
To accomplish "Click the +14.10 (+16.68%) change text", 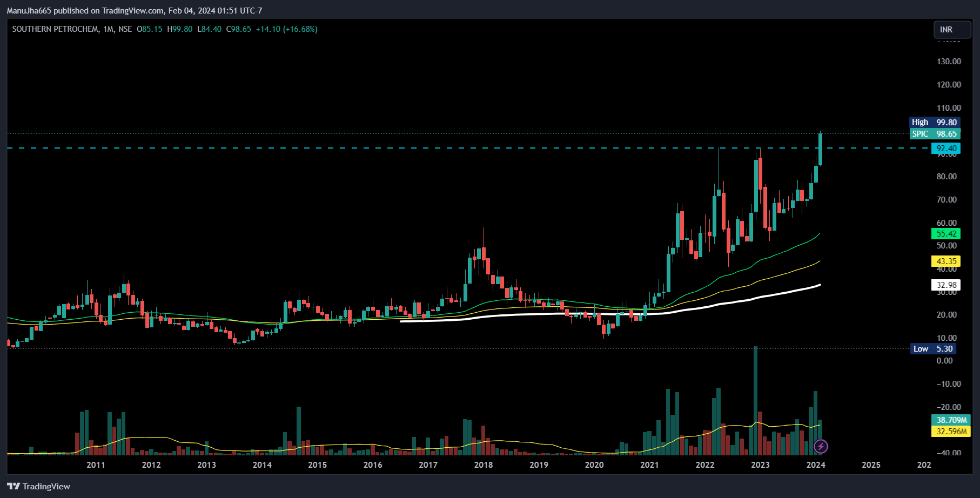I will click(x=287, y=29).
